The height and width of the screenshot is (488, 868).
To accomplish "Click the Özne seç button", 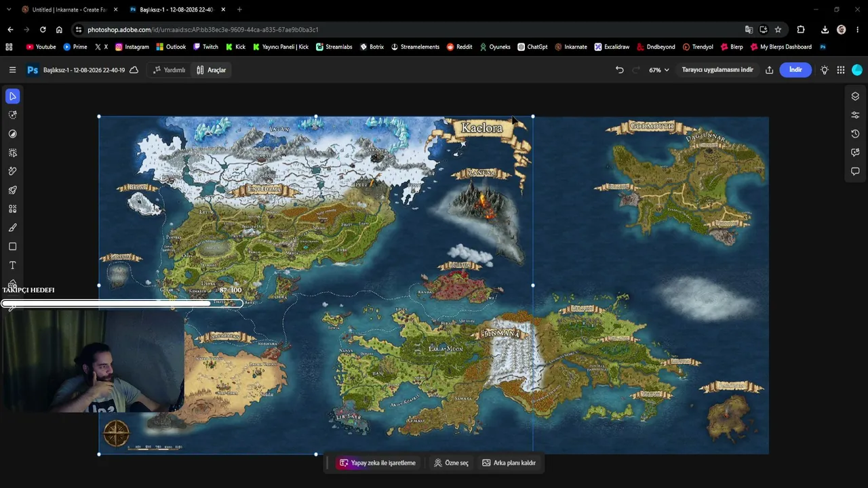I will [x=452, y=463].
